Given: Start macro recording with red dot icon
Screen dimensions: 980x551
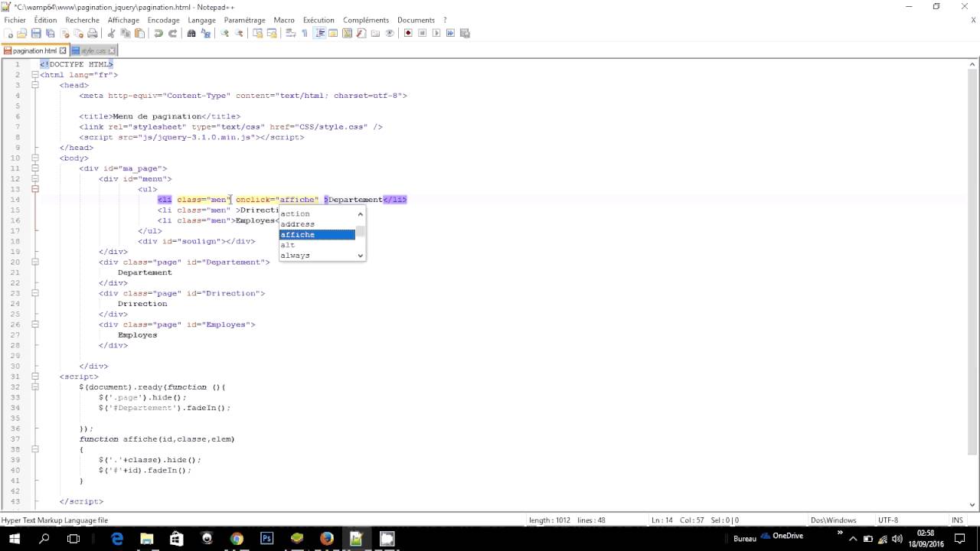Looking at the screenshot, I should point(408,33).
